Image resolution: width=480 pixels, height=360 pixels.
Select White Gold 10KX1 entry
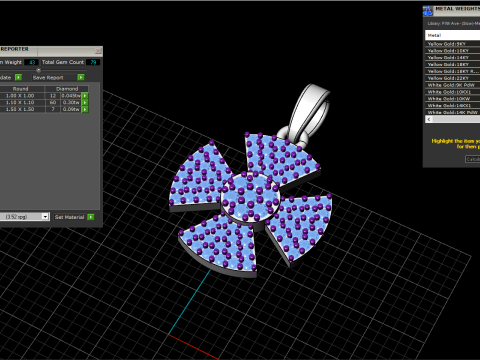click(x=452, y=92)
